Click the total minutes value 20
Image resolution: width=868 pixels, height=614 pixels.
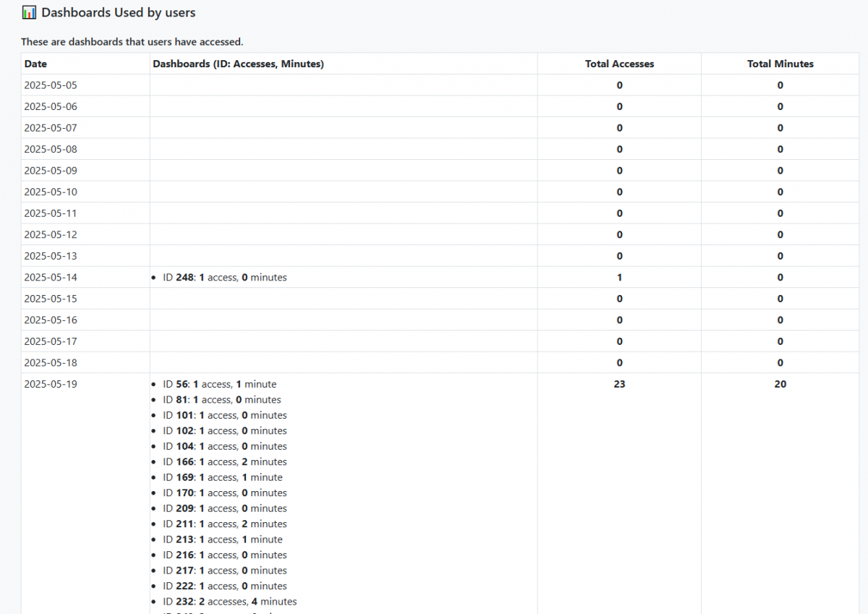pyautogui.click(x=780, y=384)
